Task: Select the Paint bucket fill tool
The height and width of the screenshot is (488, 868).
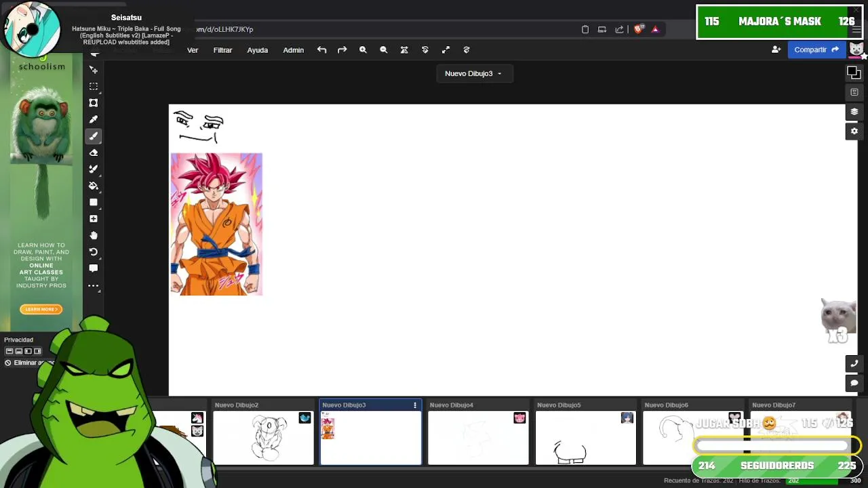Action: click(x=94, y=186)
